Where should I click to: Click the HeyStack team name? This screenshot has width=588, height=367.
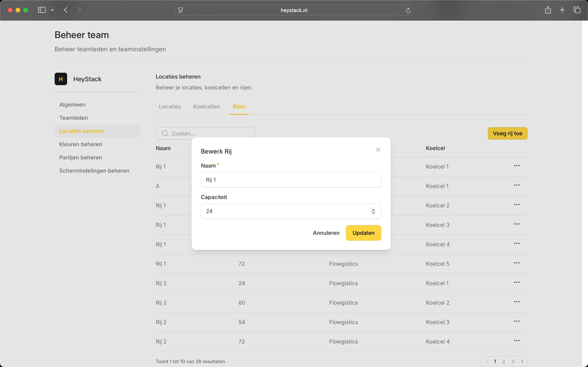[87, 79]
